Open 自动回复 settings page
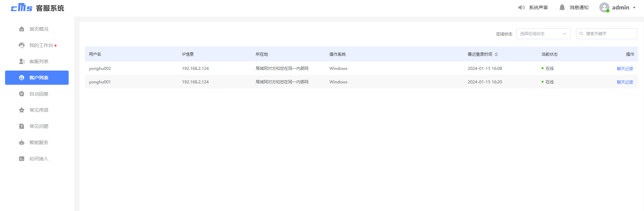The height and width of the screenshot is (211, 644). (x=37, y=94)
